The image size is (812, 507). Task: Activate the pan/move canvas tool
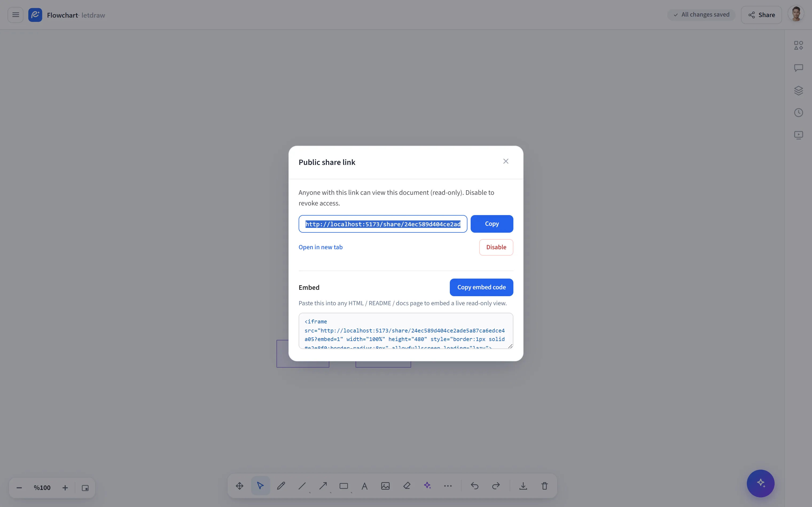(240, 486)
